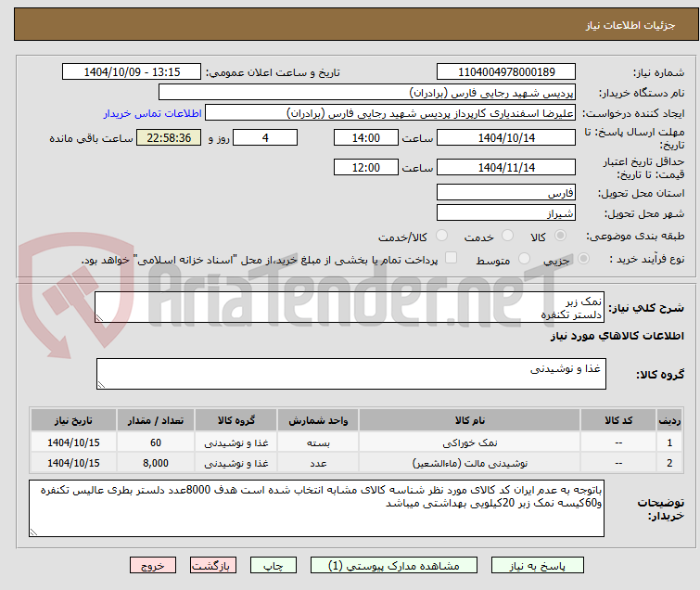The width and height of the screenshot is (700, 590).
Task: Click the unit cell عدد
Action: click(318, 463)
